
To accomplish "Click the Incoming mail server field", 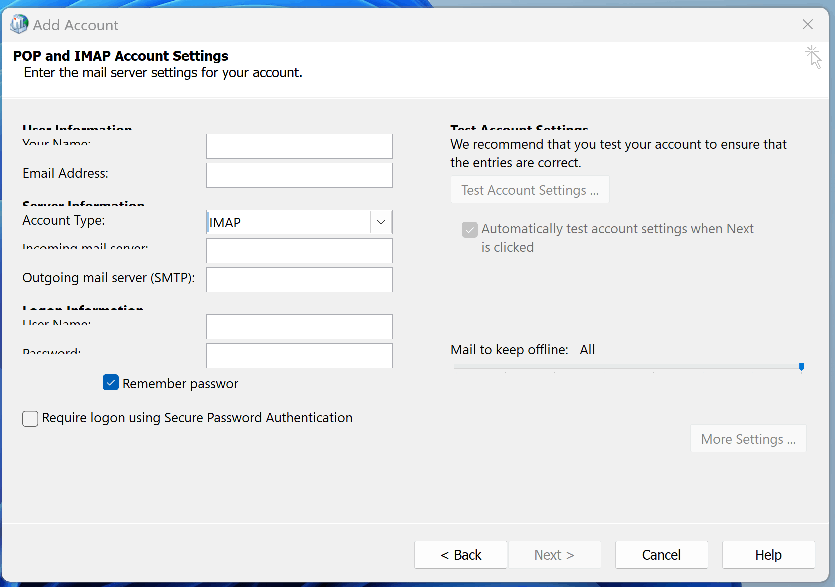I will coord(299,250).
